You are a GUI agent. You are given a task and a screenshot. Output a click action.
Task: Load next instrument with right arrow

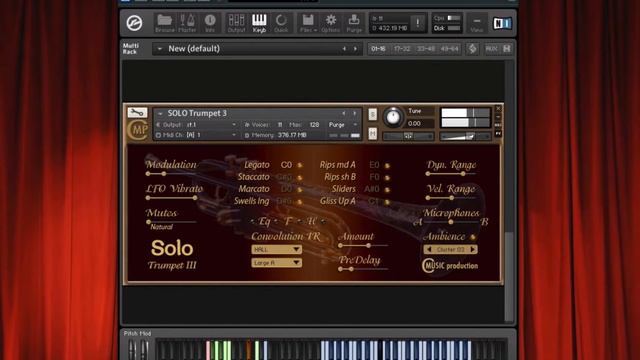click(355, 113)
